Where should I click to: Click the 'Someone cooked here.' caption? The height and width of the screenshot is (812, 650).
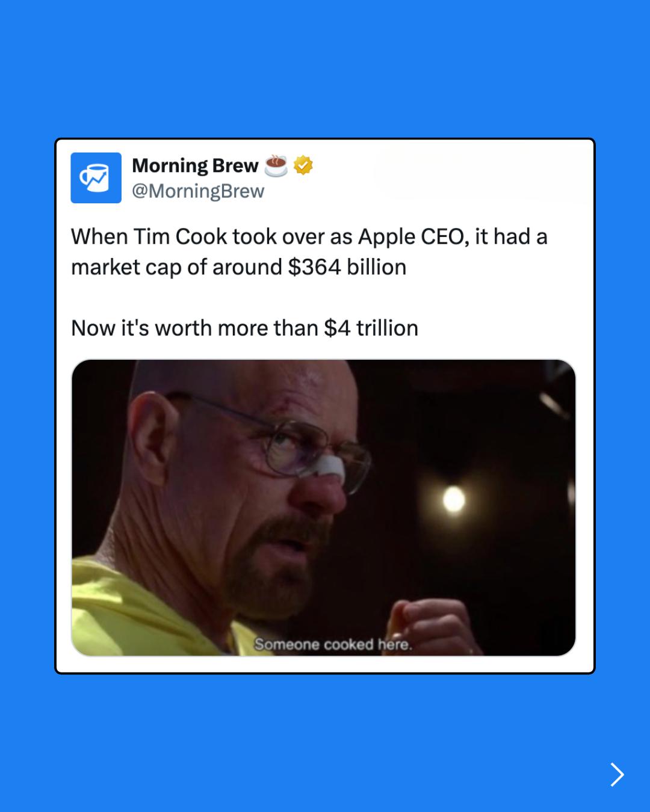[333, 644]
